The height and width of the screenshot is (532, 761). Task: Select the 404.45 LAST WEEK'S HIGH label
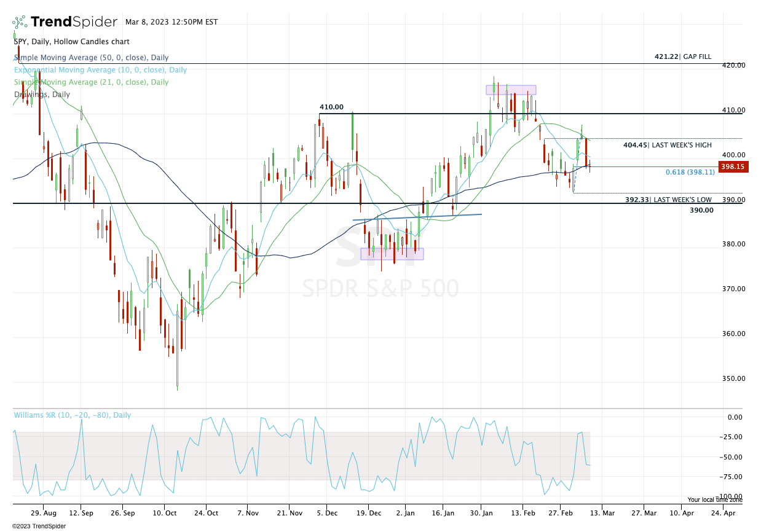(667, 145)
